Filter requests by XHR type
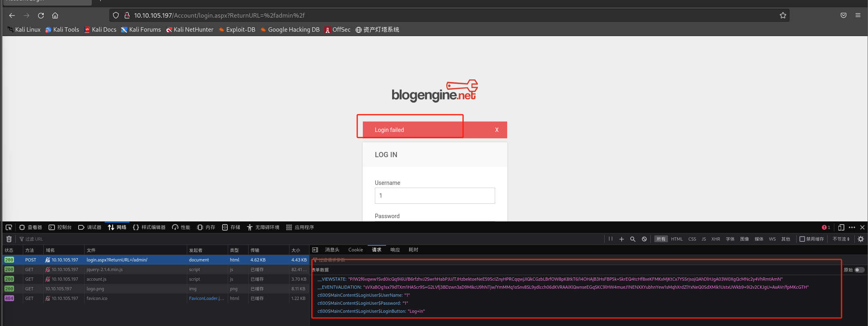Viewport: 868px width, 326px height. click(x=716, y=239)
